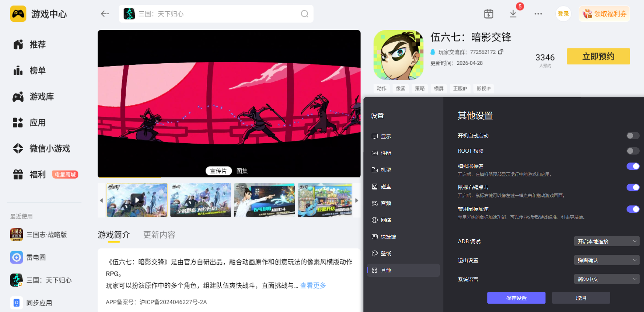The image size is (644, 312).
Task: Open the download manager icon
Action: (513, 14)
